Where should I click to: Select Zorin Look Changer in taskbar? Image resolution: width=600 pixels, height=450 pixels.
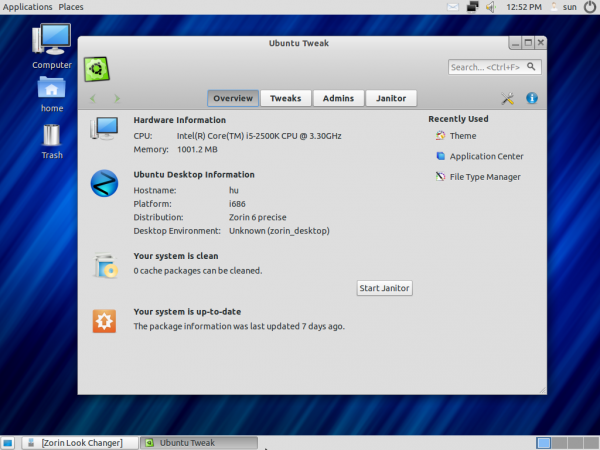[80, 443]
